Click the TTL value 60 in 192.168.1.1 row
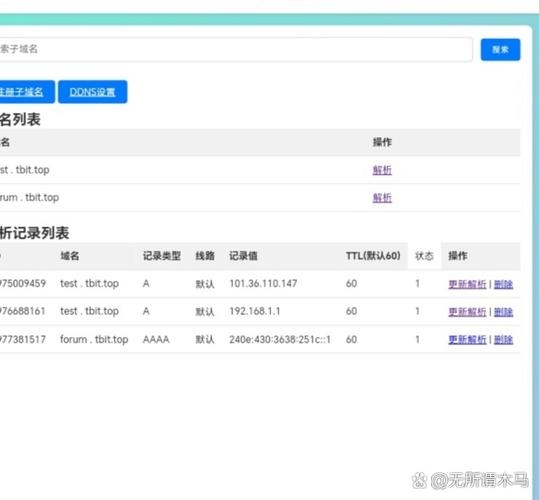The height and width of the screenshot is (500, 539). coord(351,311)
